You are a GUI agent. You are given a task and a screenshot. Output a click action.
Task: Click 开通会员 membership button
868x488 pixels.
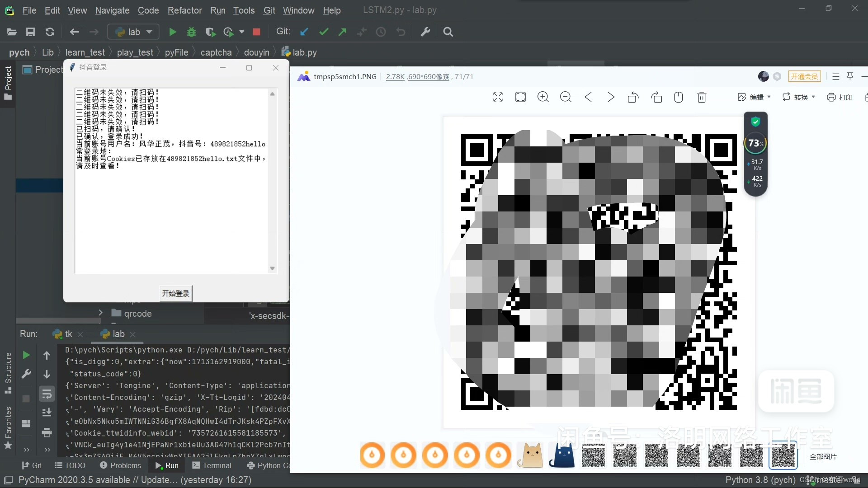804,76
